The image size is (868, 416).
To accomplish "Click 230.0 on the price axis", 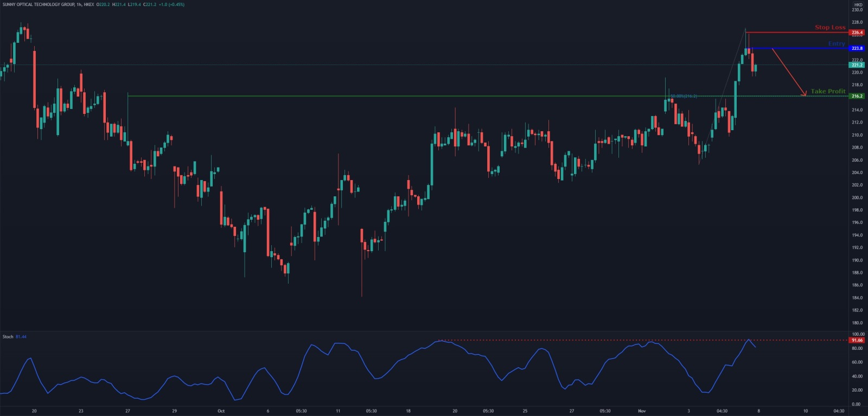I will tap(857, 10).
